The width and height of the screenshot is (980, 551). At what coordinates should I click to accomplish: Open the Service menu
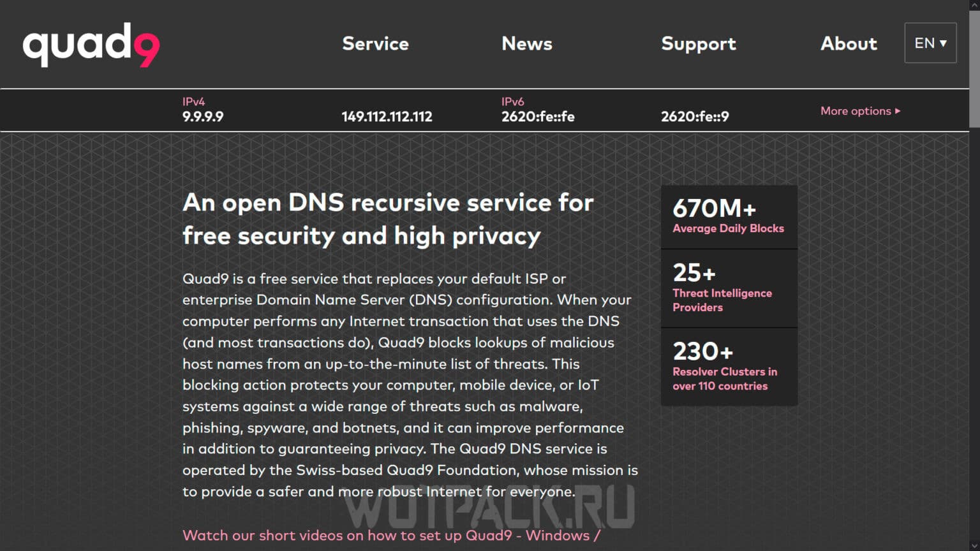(375, 43)
